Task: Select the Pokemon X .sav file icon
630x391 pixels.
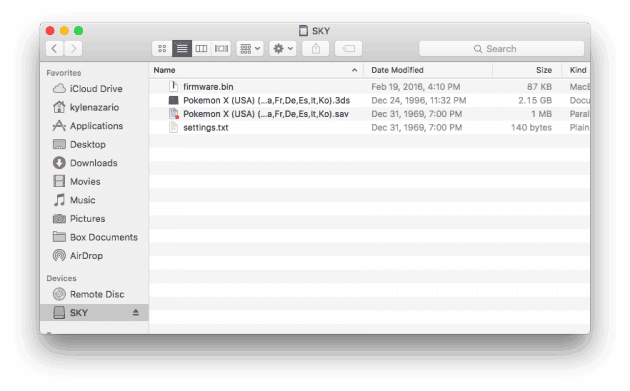Action: (x=173, y=114)
